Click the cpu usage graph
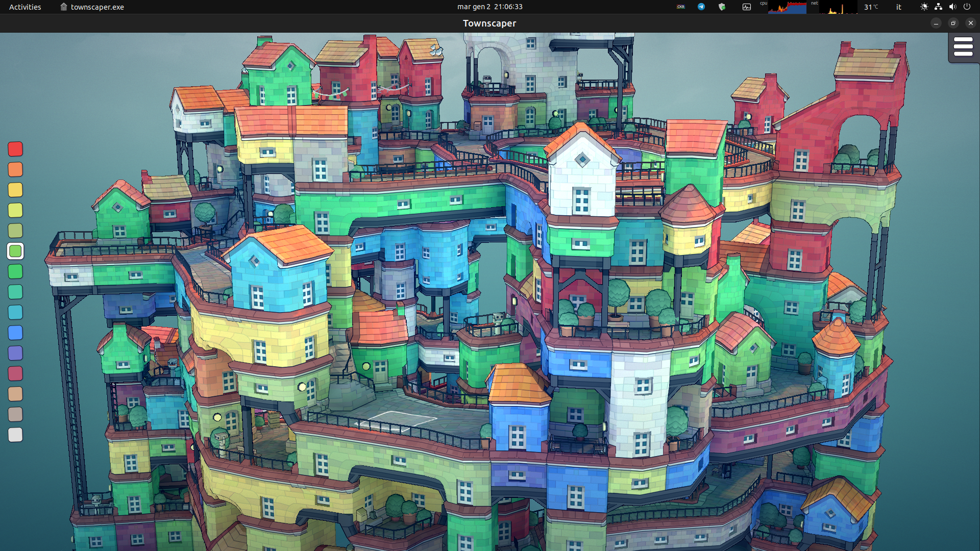 [787, 7]
